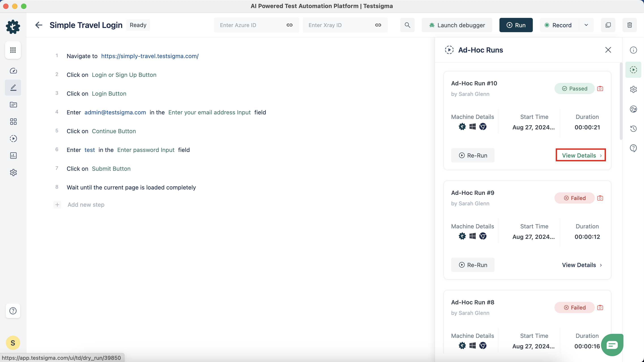This screenshot has width=644, height=362.
Task: Open the chat support bubble
Action: coord(612,345)
